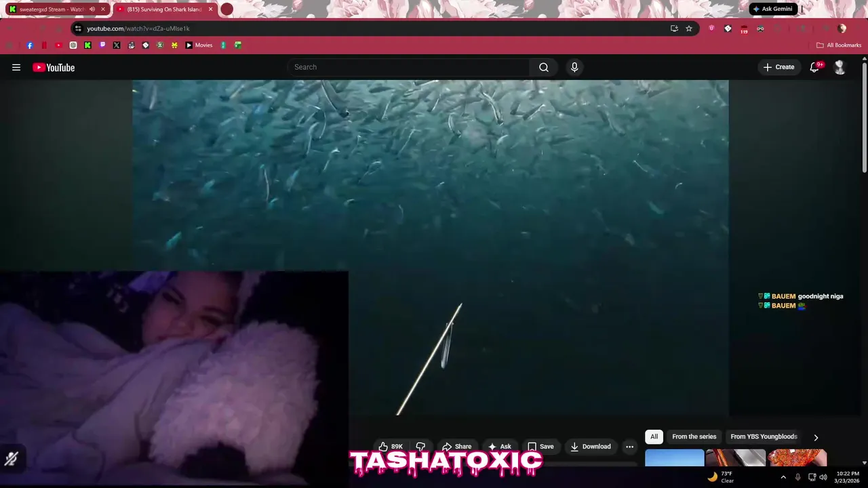The image size is (868, 488).
Task: Open the Movies bookmark folder
Action: pyautogui.click(x=199, y=45)
